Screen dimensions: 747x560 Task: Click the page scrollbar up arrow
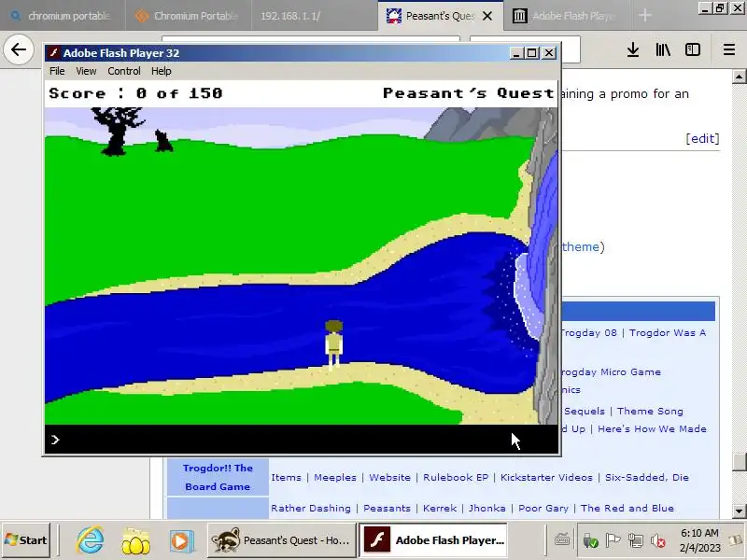[x=739, y=77]
